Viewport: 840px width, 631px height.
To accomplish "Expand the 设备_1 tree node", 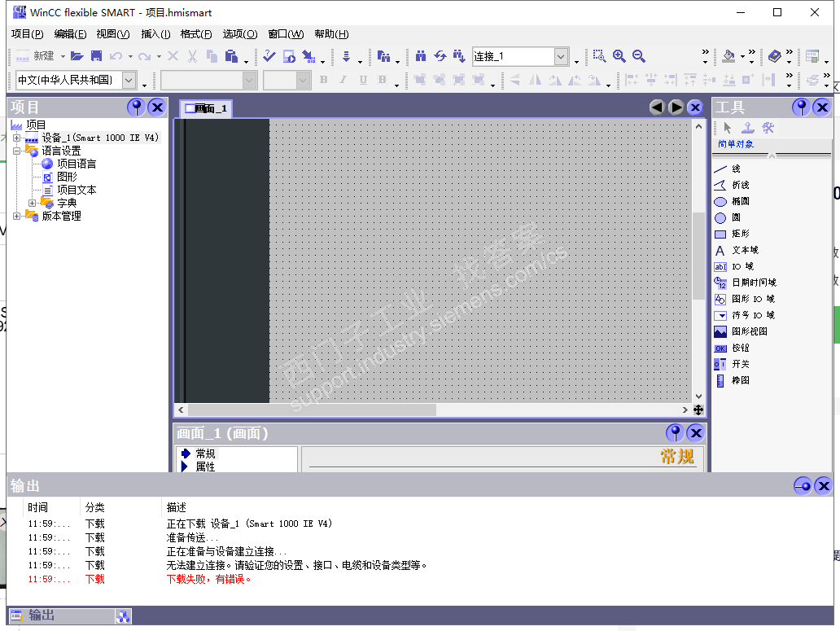I will (x=16, y=138).
